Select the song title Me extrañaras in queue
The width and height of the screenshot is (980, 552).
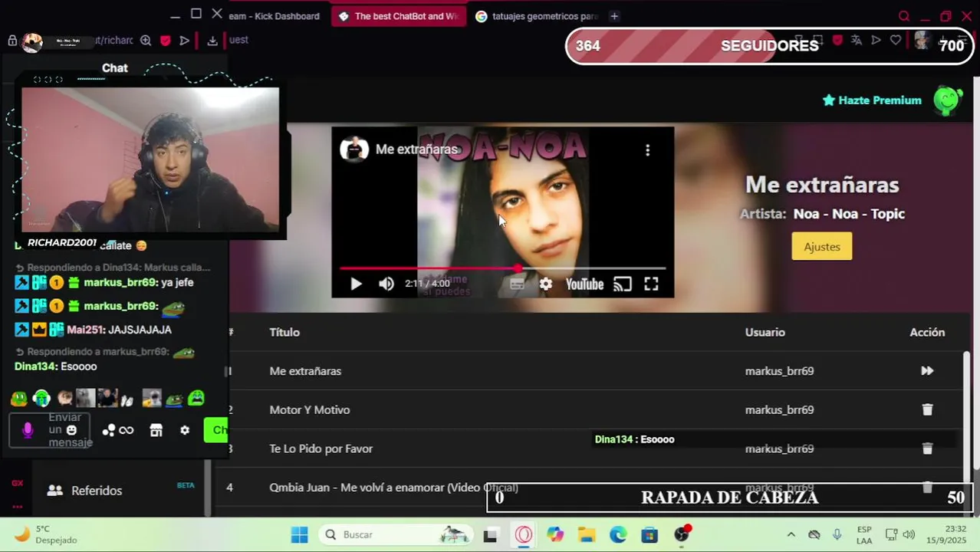click(305, 371)
